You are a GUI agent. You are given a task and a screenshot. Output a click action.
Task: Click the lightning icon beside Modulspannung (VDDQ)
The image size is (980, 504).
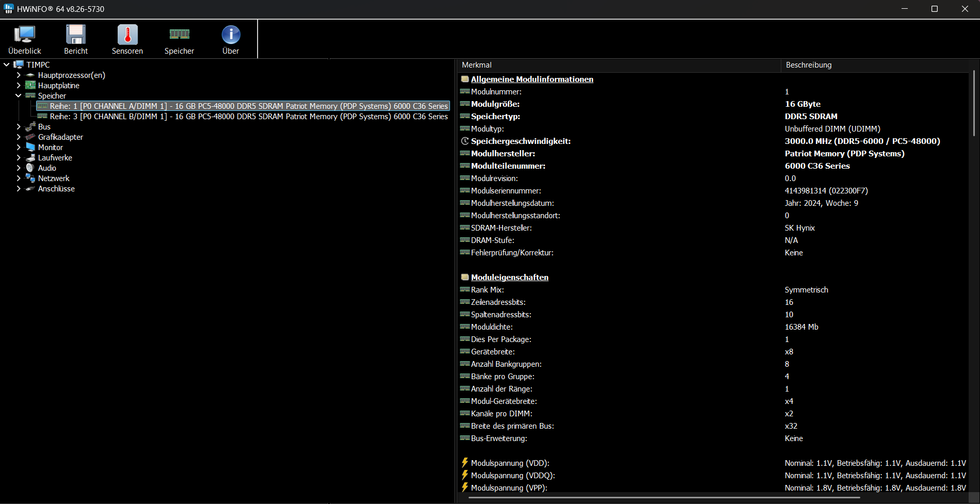pyautogui.click(x=465, y=475)
